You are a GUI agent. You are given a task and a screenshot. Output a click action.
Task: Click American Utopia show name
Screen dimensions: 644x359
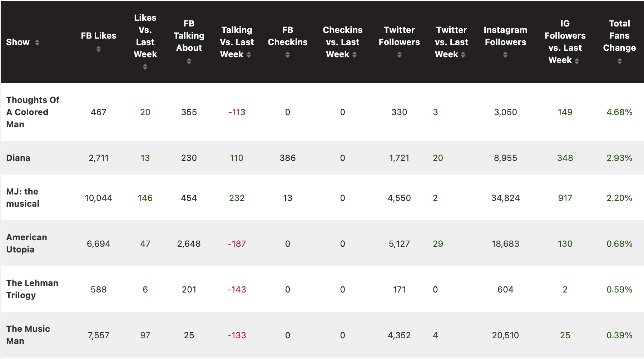pos(26,243)
